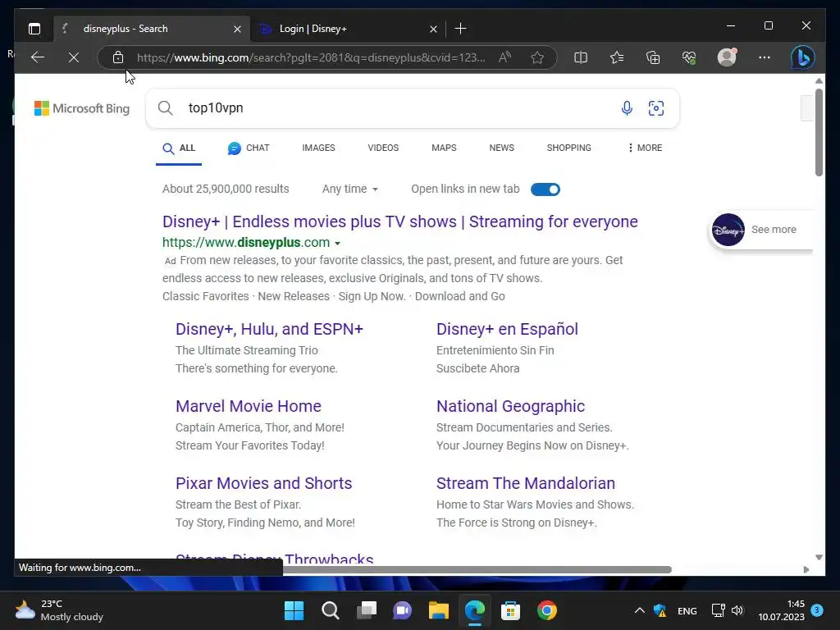Click the magnifier search icon in Bing box
Screen dimensions: 840x630
(166, 108)
